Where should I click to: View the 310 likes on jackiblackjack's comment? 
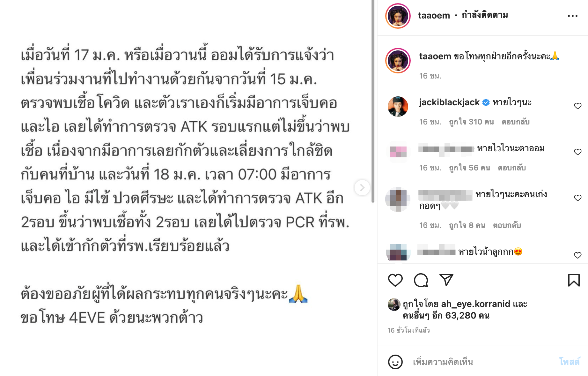coord(471,122)
